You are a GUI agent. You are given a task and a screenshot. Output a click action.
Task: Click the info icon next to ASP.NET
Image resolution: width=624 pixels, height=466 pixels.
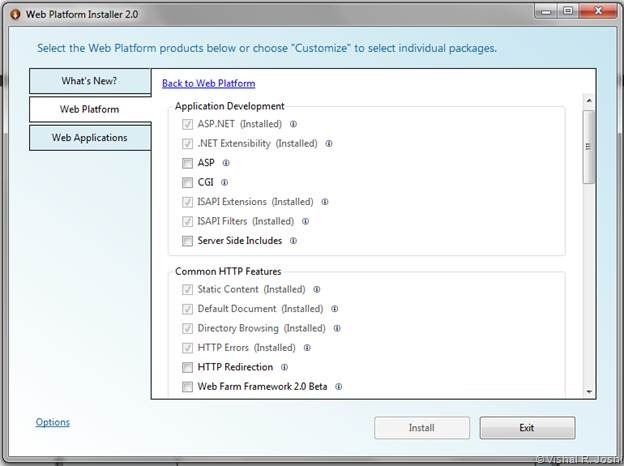tap(293, 125)
